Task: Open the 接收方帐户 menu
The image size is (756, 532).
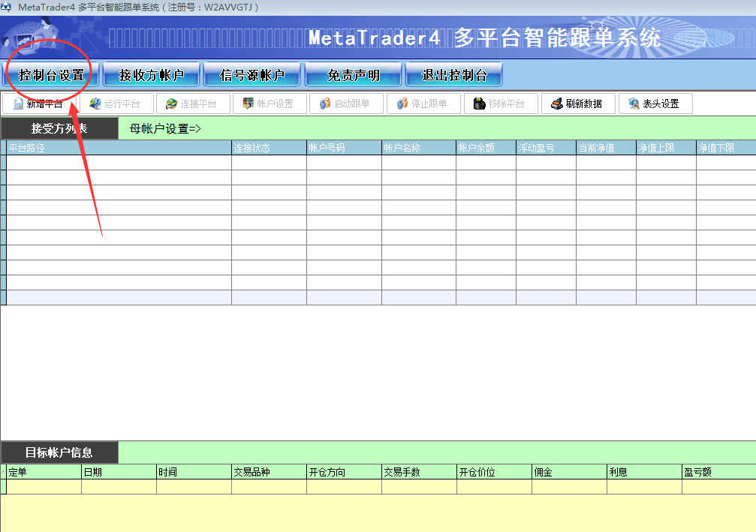Action: click(x=152, y=75)
